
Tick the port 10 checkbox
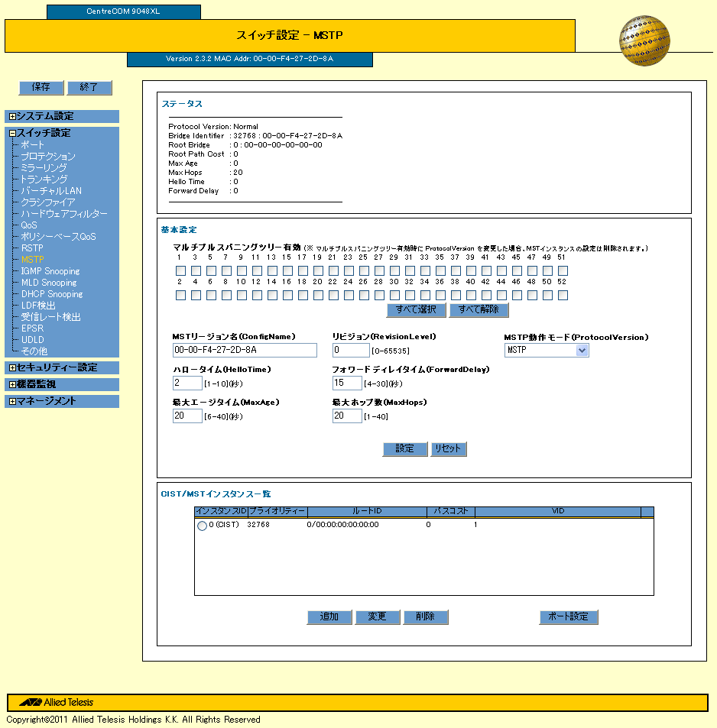pos(242,296)
